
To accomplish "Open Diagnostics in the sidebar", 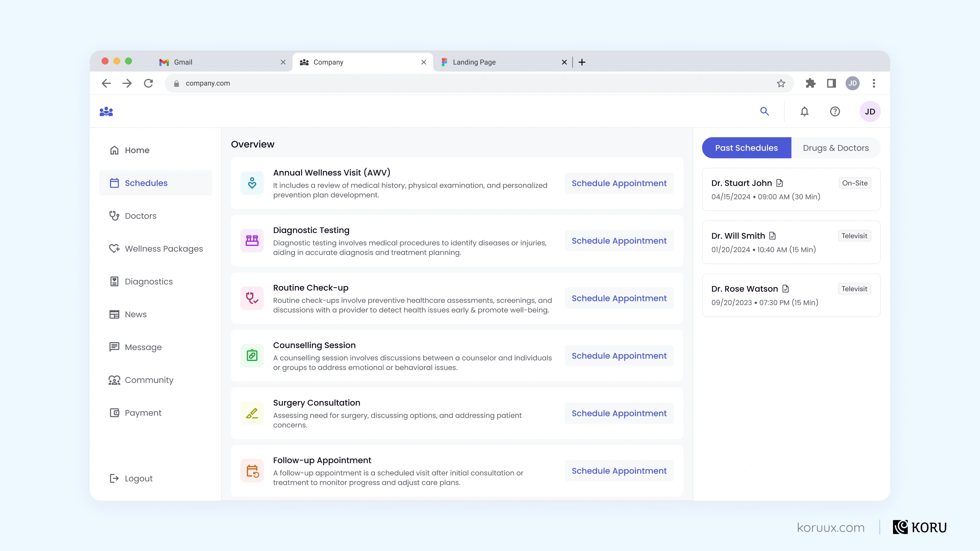I will tap(156, 282).
